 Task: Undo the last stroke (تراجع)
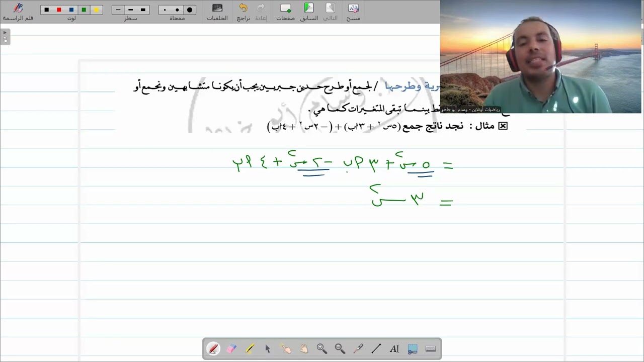[x=244, y=12]
